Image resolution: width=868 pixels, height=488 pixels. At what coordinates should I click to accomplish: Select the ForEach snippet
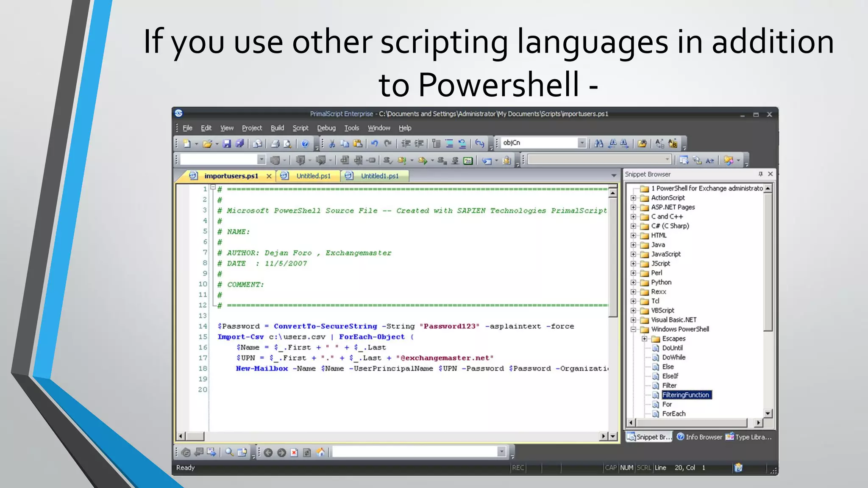point(673,413)
